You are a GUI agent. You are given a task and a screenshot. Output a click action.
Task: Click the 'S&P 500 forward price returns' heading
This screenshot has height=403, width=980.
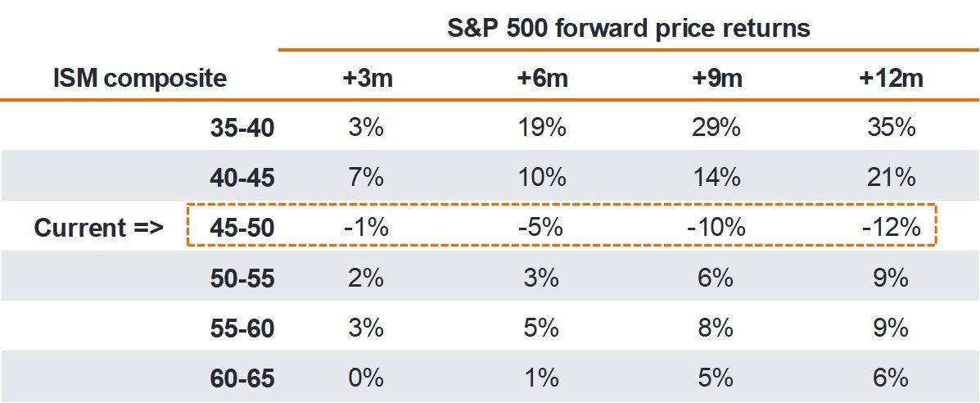click(628, 28)
